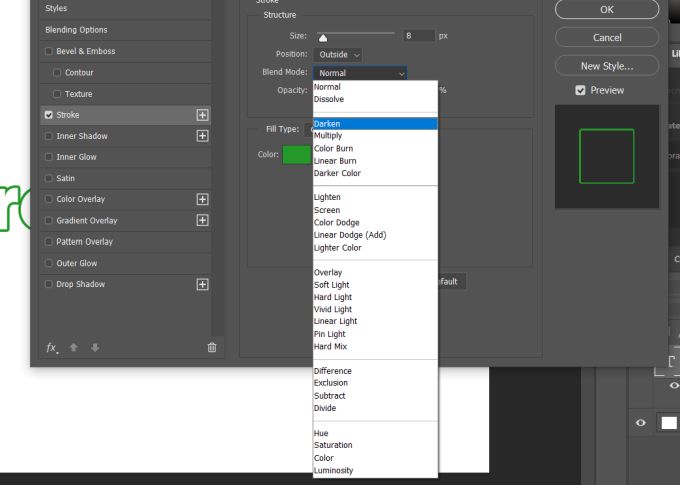
Task: Open Blending Options in left list
Action: (125, 30)
